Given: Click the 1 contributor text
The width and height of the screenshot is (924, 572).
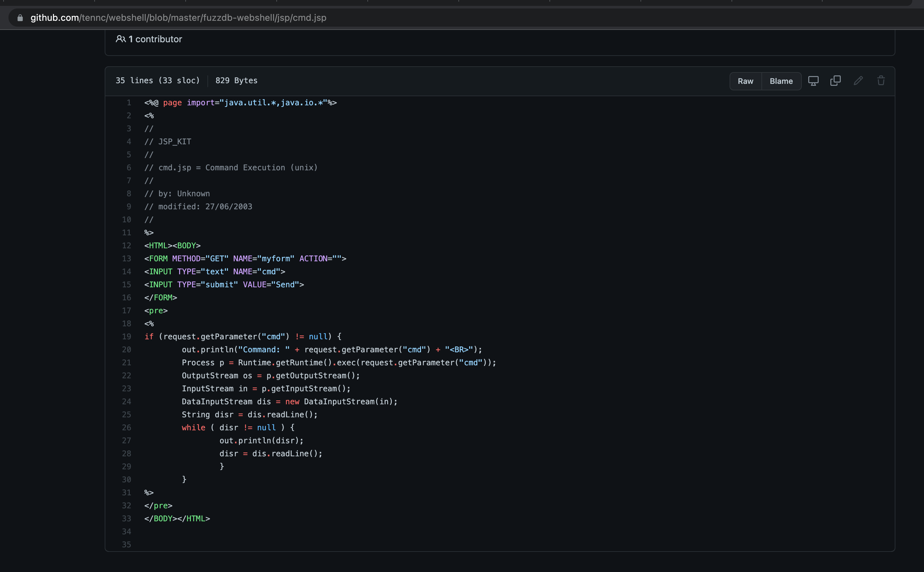Looking at the screenshot, I should click(155, 39).
